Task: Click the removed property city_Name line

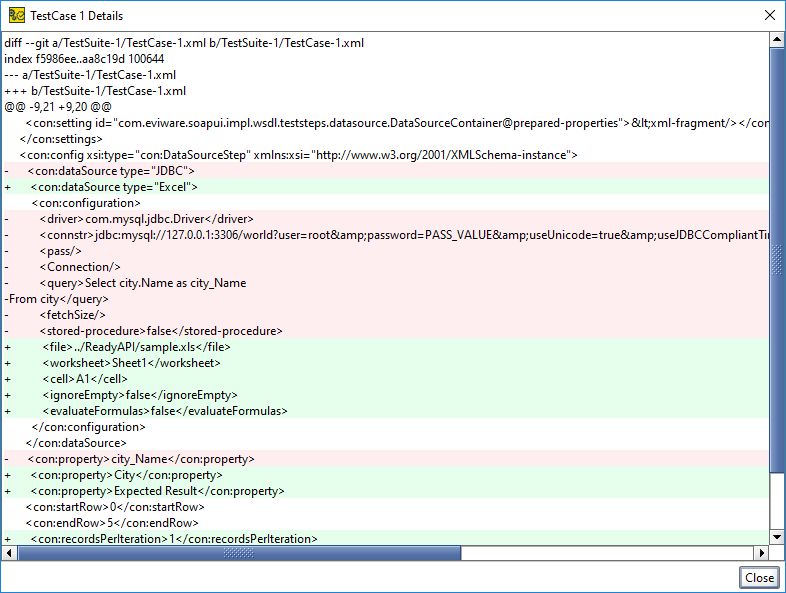Action: (x=385, y=459)
